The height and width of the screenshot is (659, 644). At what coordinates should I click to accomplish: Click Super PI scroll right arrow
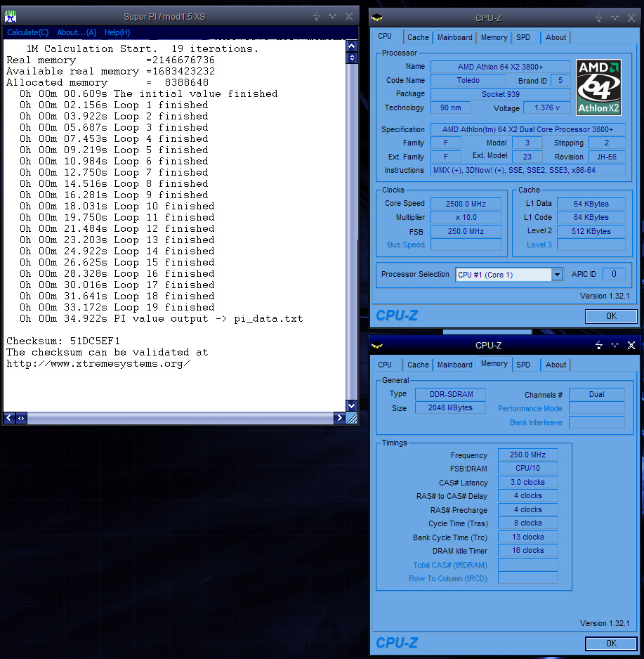(339, 418)
